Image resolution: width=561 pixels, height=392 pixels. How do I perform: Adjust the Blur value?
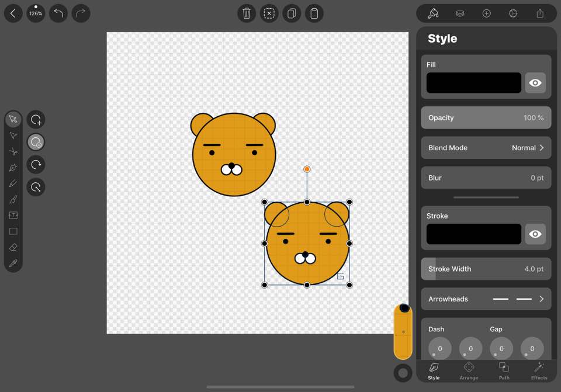click(486, 178)
